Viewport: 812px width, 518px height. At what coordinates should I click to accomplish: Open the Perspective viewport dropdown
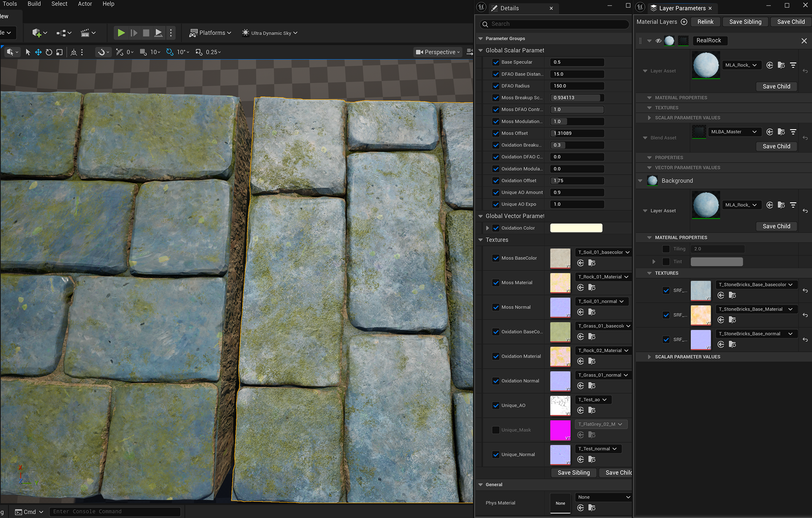point(438,52)
